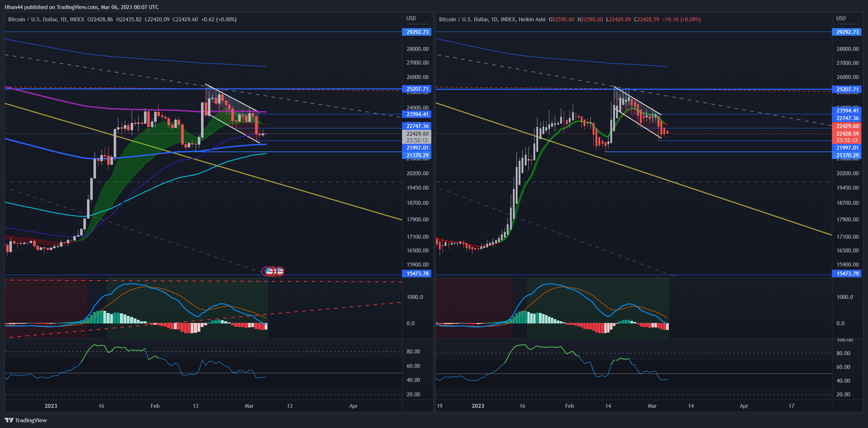Select right chart title with Heikin Ashi

click(492, 19)
